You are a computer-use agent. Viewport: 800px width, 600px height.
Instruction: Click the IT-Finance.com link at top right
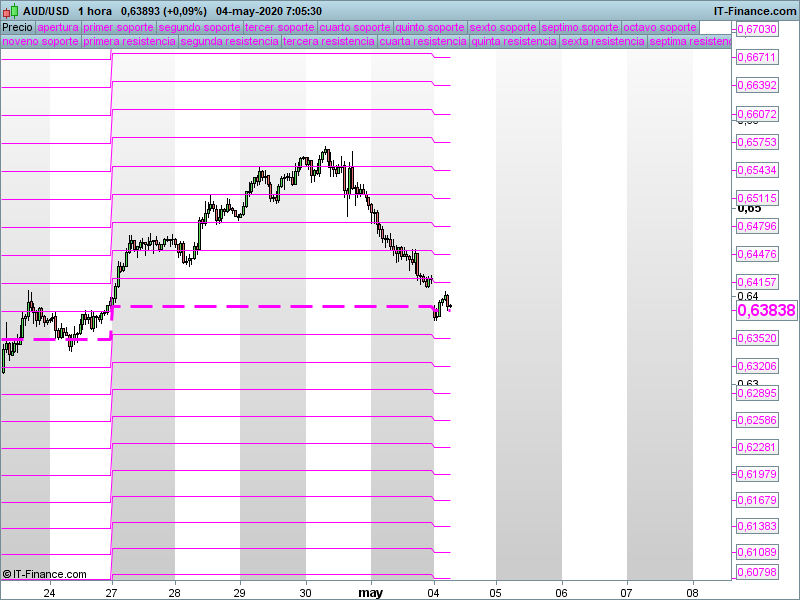click(x=755, y=10)
